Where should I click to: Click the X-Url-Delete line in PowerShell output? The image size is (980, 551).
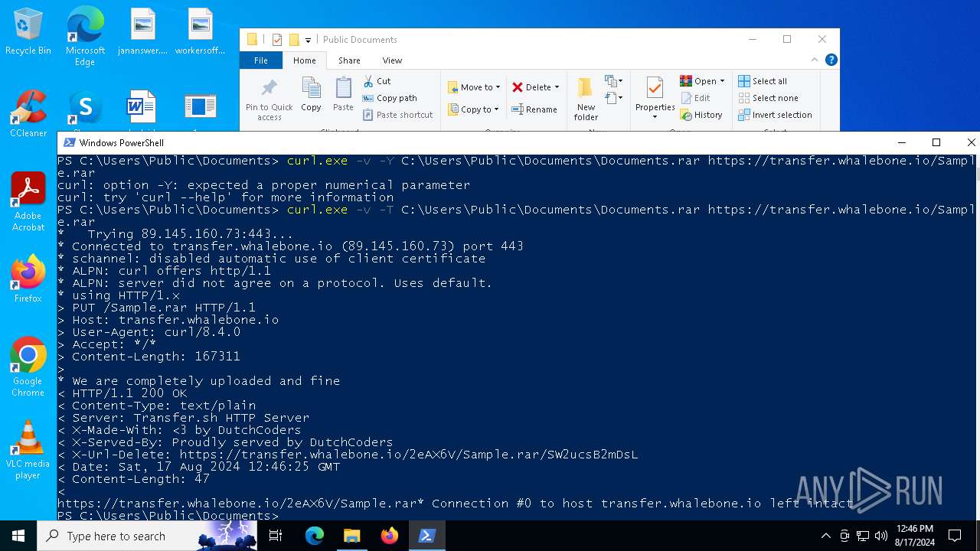tap(348, 455)
